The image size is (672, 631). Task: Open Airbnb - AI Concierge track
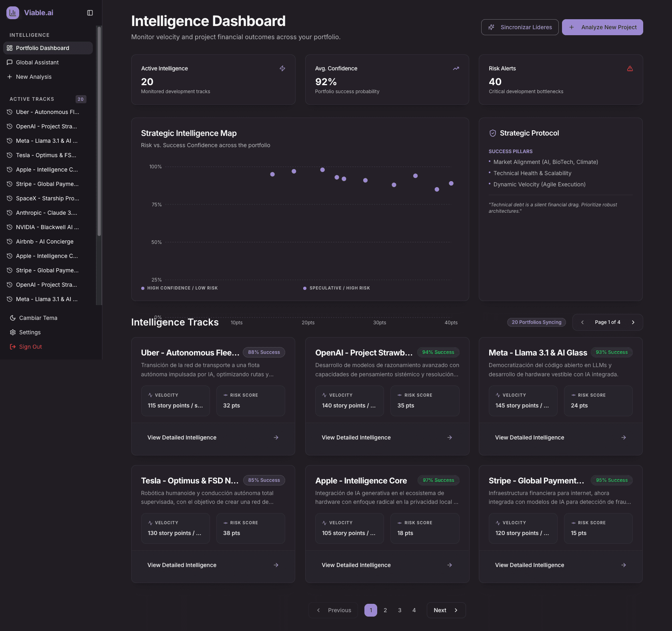coord(48,242)
